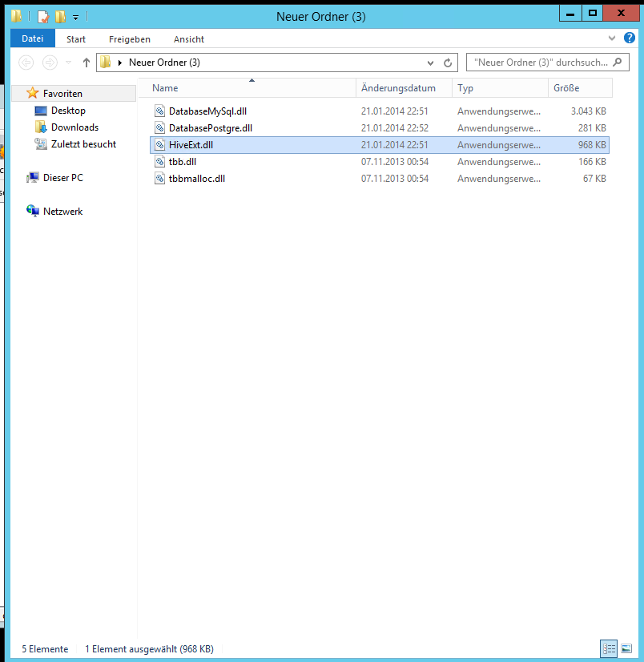Click the search magnifier icon
The width and height of the screenshot is (644, 662).
[618, 62]
